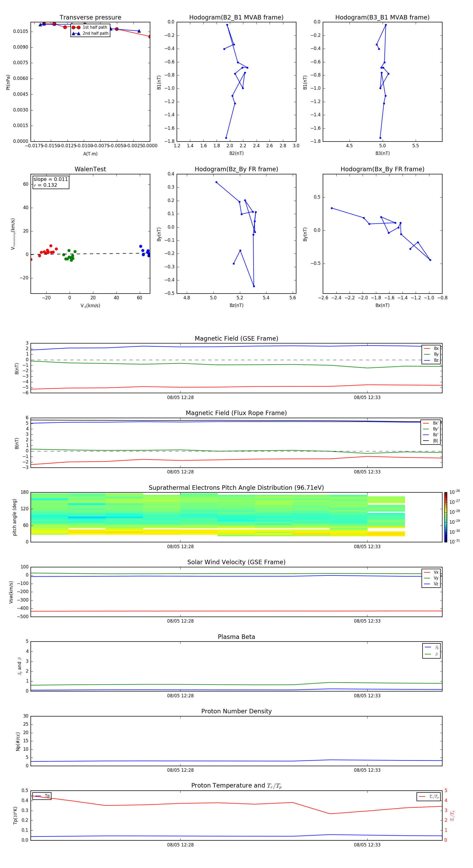
Task: Click the 'Transverse pressure' plot title
Action: point(90,18)
